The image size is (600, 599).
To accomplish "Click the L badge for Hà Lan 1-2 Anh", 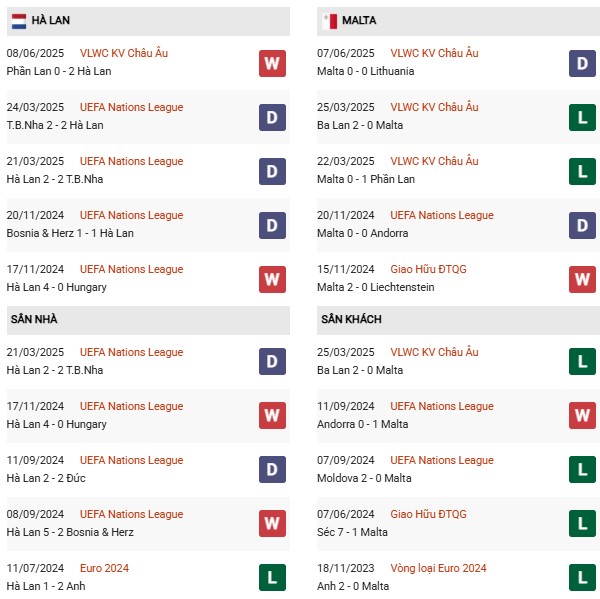I will coord(272,578).
